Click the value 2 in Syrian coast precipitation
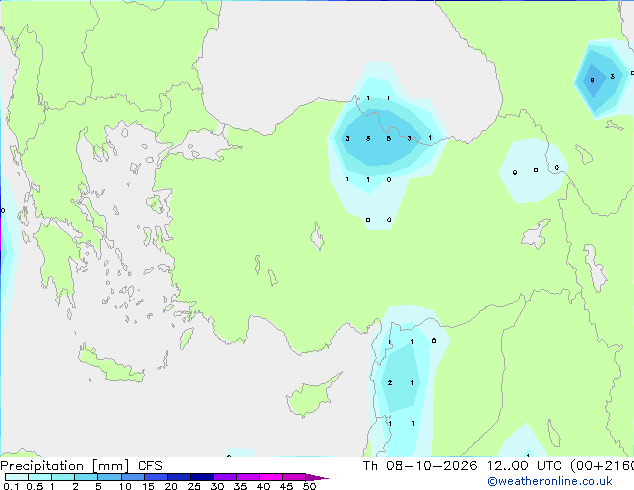 coord(390,382)
